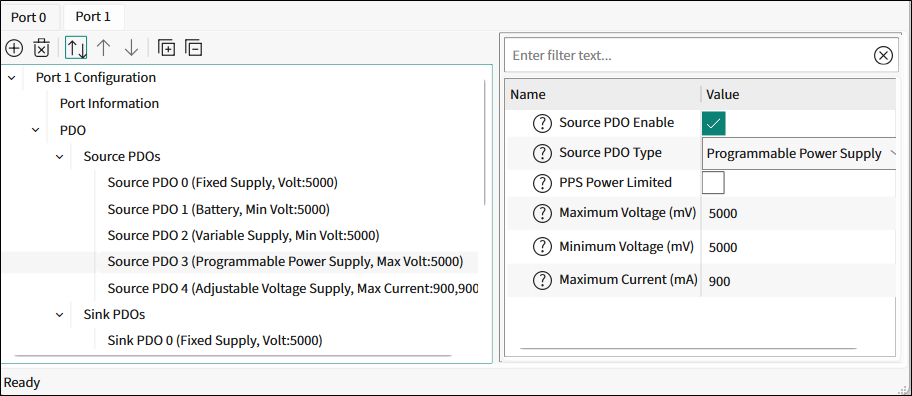Viewport: 912px width, 396px height.
Task: Open the Source PDO Type dropdown
Action: pyautogui.click(x=799, y=154)
